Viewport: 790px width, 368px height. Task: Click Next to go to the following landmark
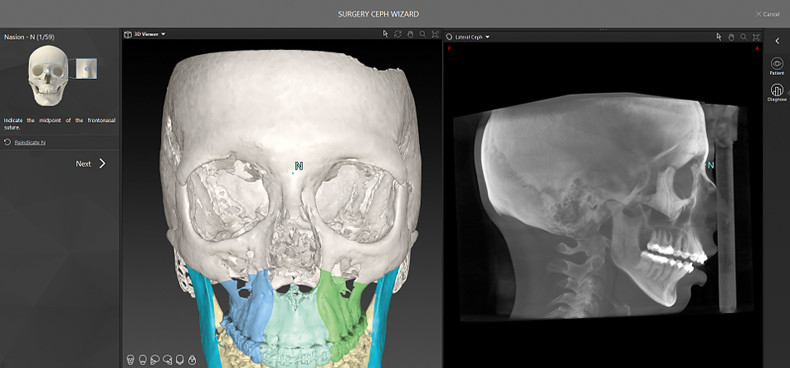pos(91,163)
